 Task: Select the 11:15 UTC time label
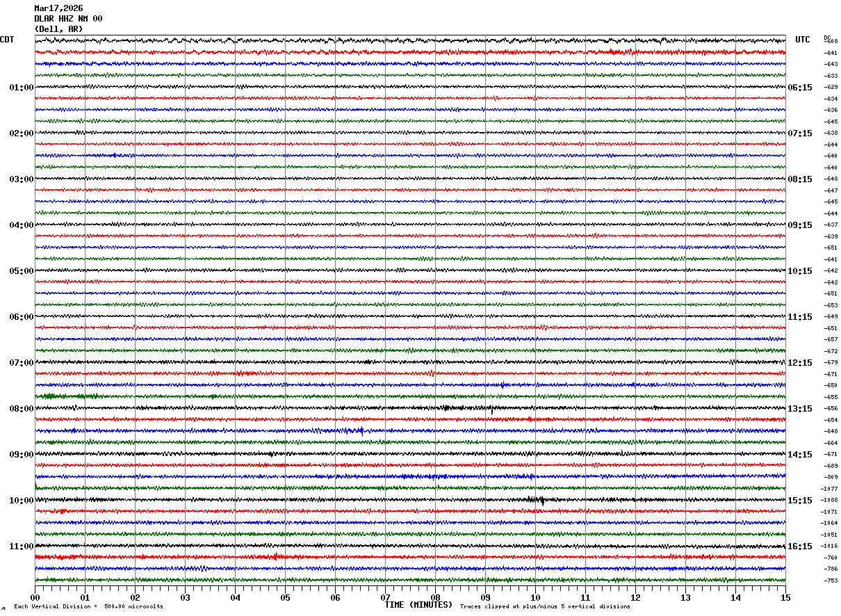(800, 317)
